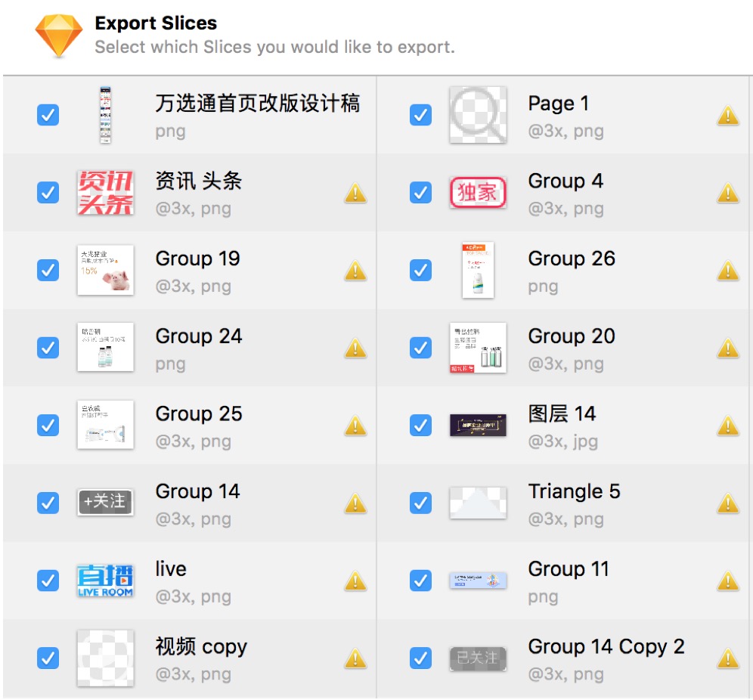Screen dimensions: 753x700
Task: Click the warning icon next to live slice
Action: (x=355, y=581)
